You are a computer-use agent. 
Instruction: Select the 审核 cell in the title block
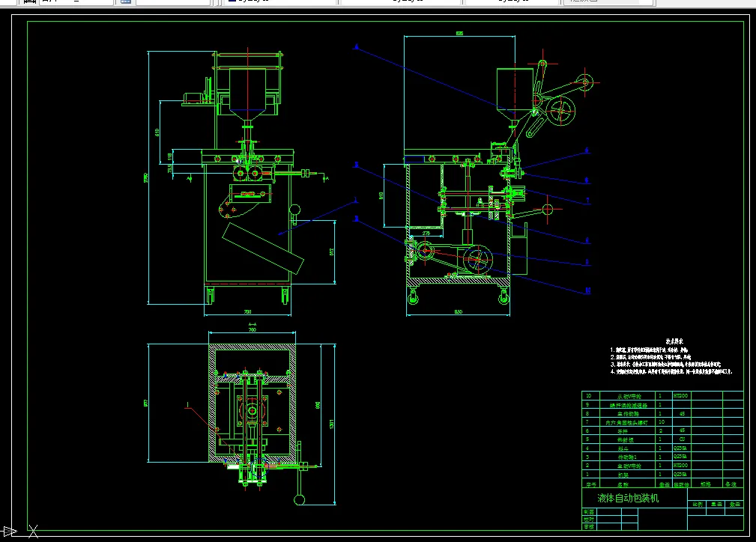[589, 526]
